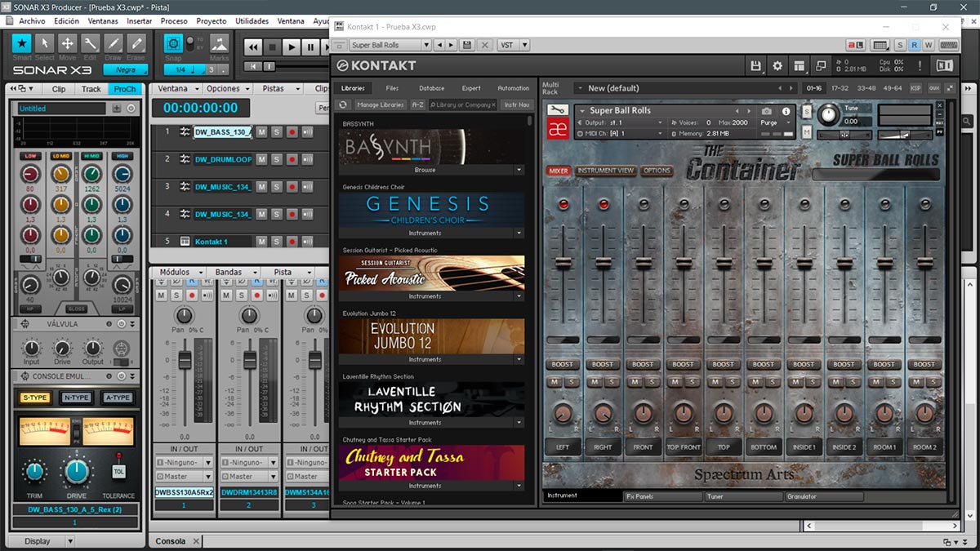Click the A-Z sort button
Screen dimensions: 980x551
coord(417,104)
